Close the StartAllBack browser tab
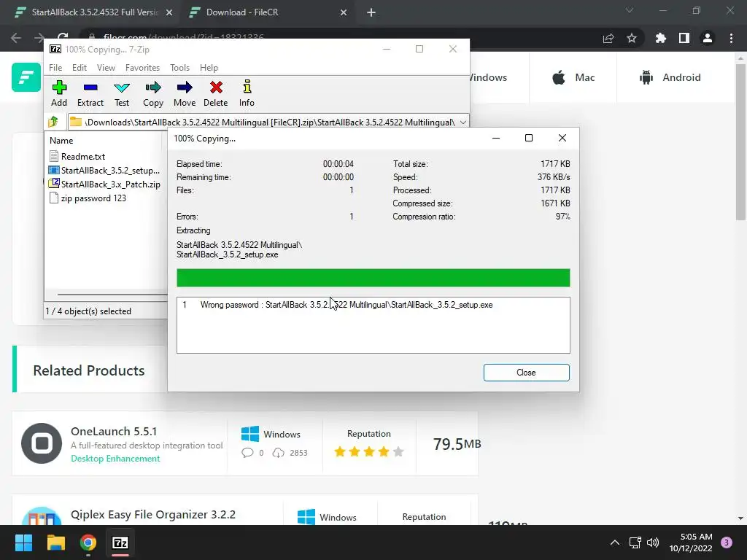Screen dimensions: 747x560 pyautogui.click(x=169, y=13)
